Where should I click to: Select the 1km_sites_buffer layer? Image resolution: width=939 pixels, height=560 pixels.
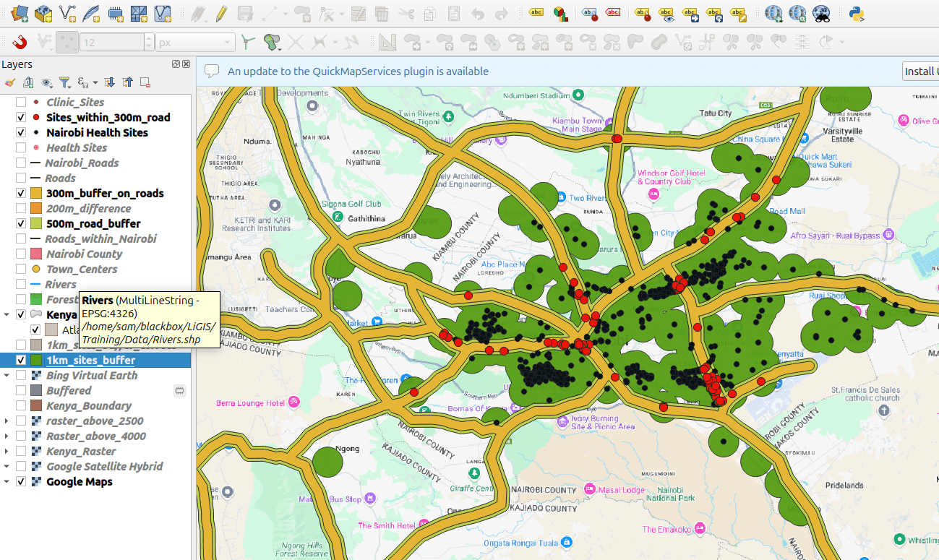[x=90, y=360]
